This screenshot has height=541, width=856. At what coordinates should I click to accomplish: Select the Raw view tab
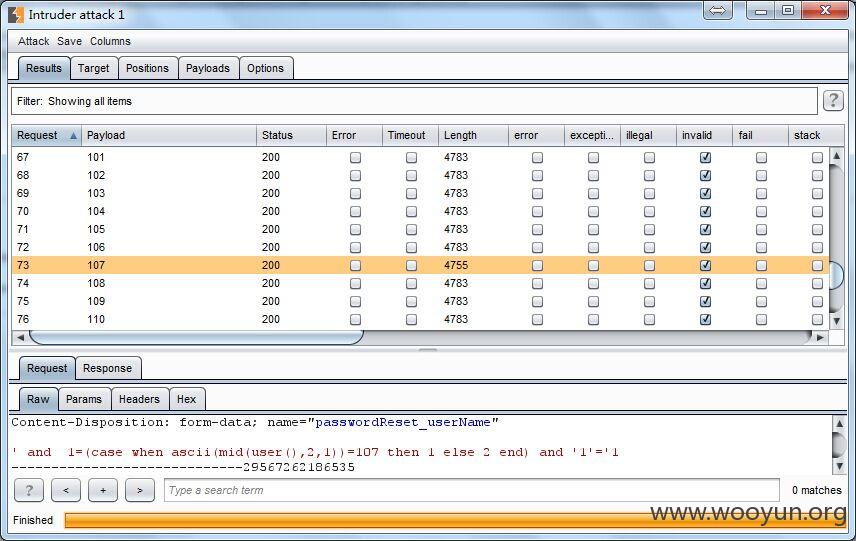tap(38, 399)
